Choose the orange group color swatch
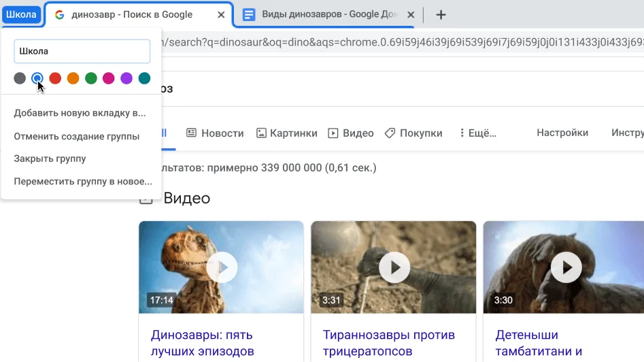This screenshot has width=644, height=362. (73, 78)
